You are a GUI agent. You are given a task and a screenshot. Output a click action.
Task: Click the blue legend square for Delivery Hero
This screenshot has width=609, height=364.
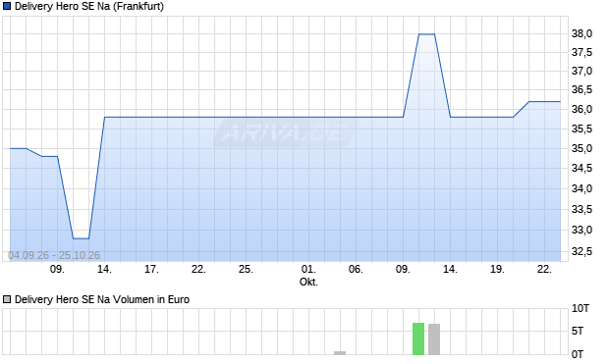pos(6,6)
